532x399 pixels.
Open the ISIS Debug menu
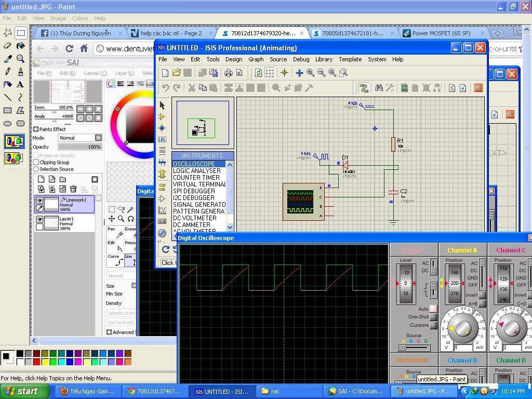[x=301, y=59]
